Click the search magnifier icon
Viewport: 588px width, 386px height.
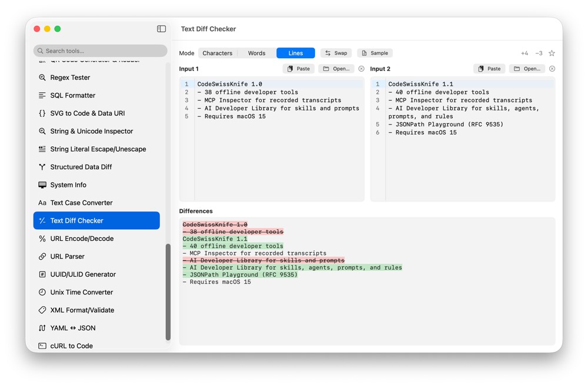click(41, 51)
